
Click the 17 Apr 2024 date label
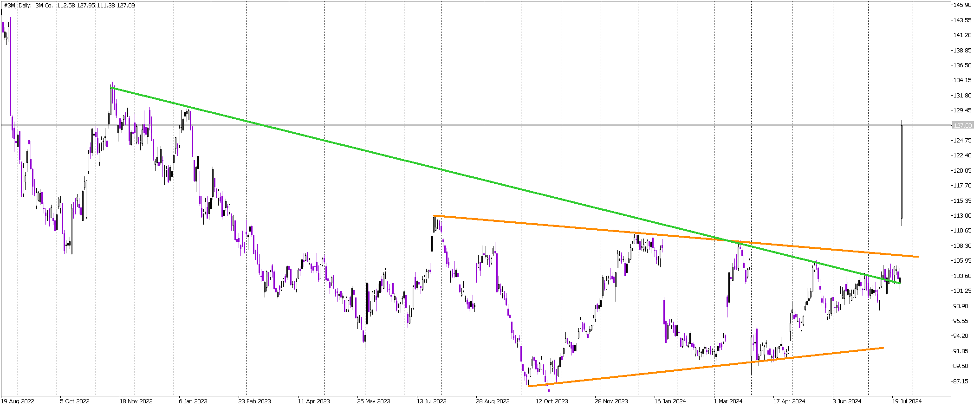tap(789, 401)
